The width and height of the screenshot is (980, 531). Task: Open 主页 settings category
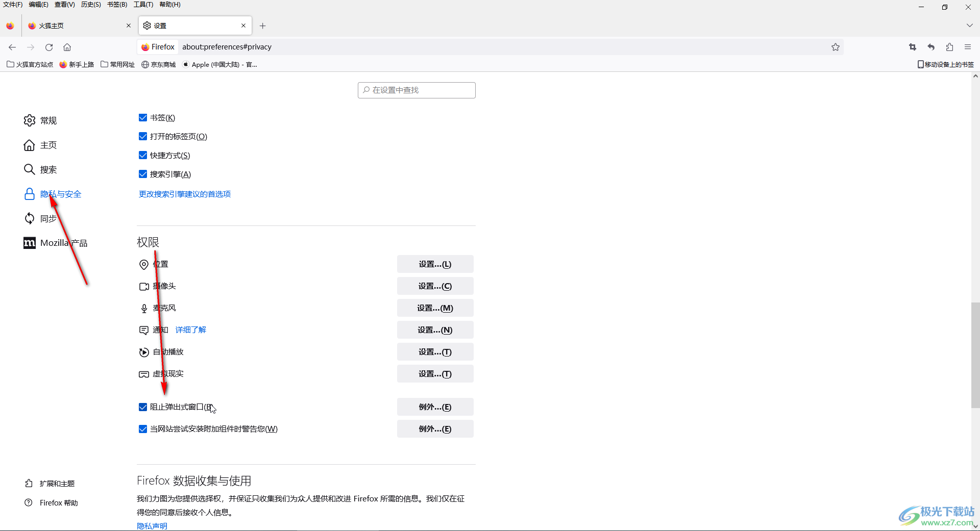(40, 145)
